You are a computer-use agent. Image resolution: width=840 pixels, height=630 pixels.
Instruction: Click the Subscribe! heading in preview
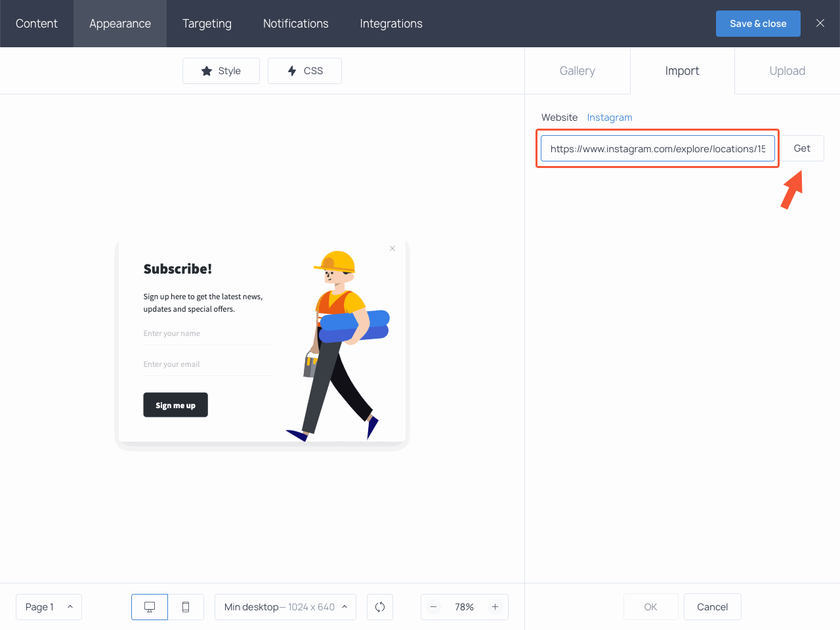click(x=178, y=269)
